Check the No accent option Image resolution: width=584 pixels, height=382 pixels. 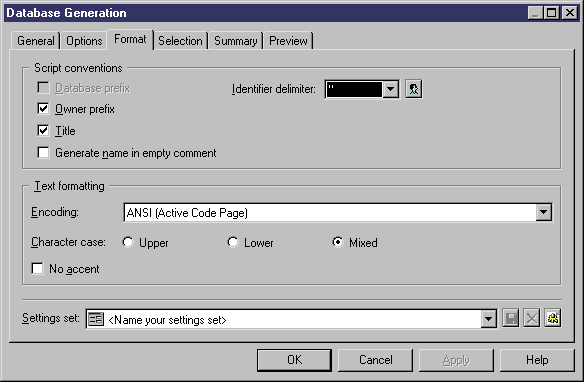coord(37,268)
